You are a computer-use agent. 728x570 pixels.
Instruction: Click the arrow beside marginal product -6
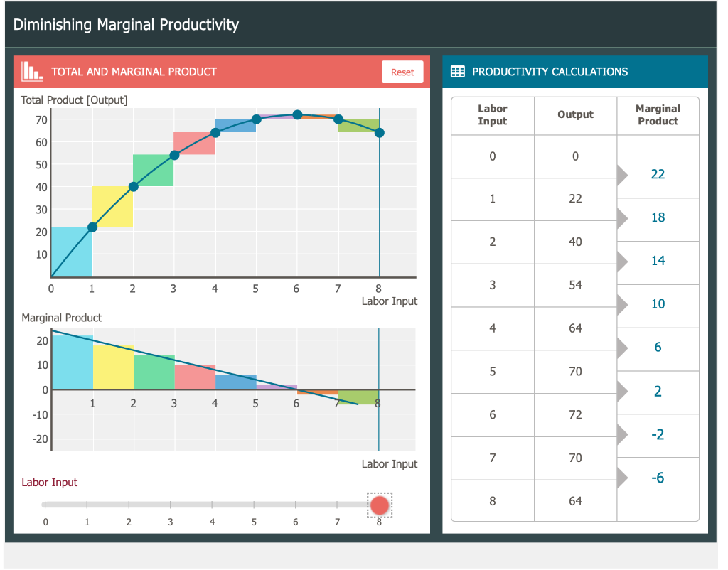(622, 478)
